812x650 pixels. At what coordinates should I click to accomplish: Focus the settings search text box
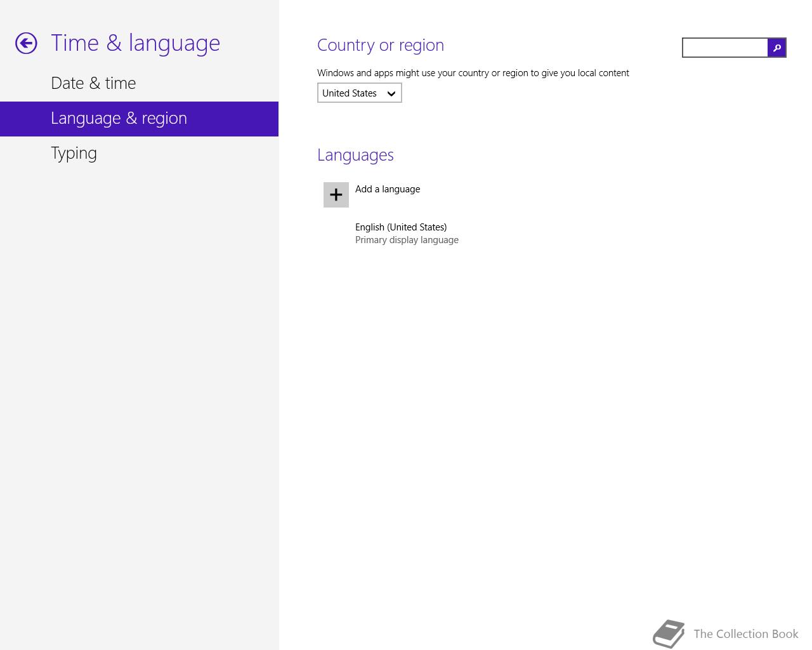coord(725,48)
